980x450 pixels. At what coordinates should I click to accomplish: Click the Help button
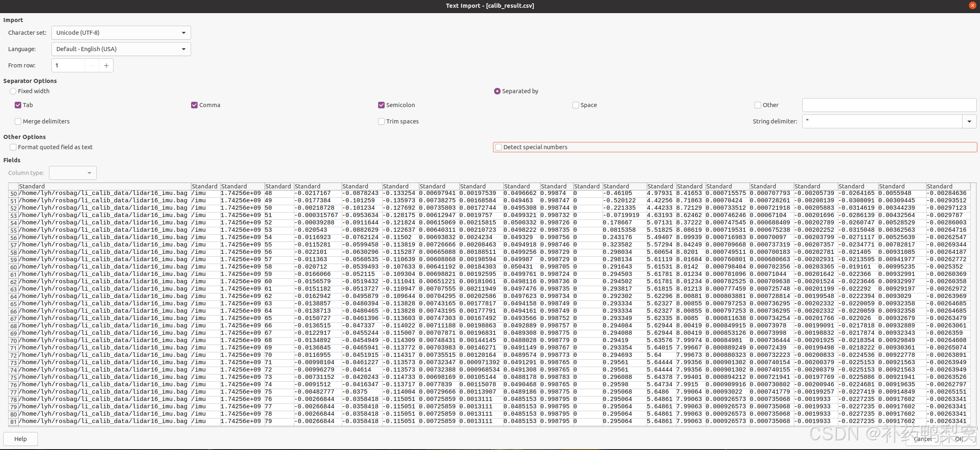coord(20,439)
